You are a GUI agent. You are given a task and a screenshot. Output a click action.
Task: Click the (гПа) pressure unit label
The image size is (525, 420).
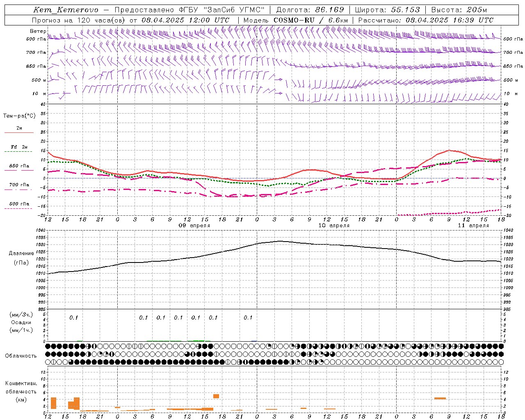pyautogui.click(x=21, y=263)
